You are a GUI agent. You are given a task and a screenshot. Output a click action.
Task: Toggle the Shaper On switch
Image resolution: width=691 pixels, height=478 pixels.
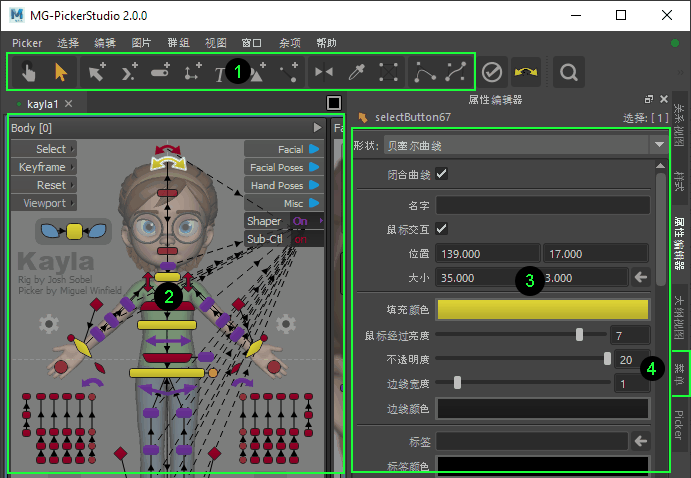pos(305,221)
